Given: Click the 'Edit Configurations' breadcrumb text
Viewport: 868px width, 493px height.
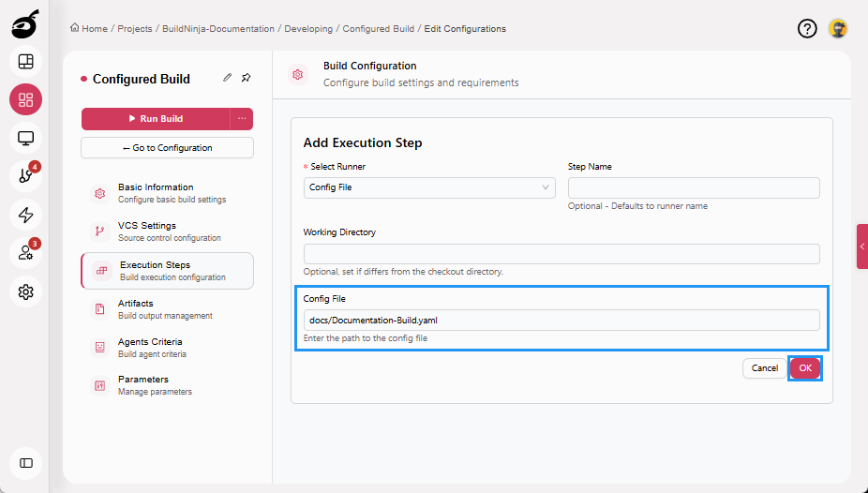Looking at the screenshot, I should (x=465, y=29).
